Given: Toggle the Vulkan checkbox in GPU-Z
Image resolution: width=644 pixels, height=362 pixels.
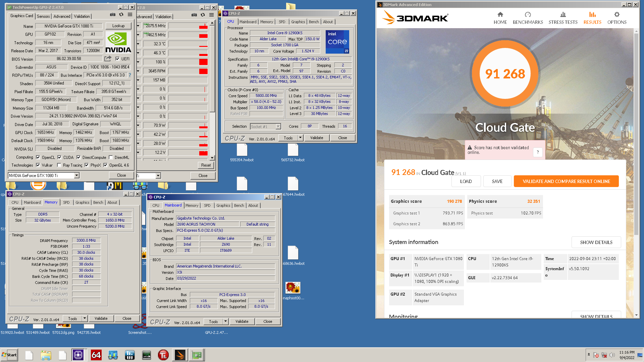Looking at the screenshot, I should pyautogui.click(x=38, y=165).
